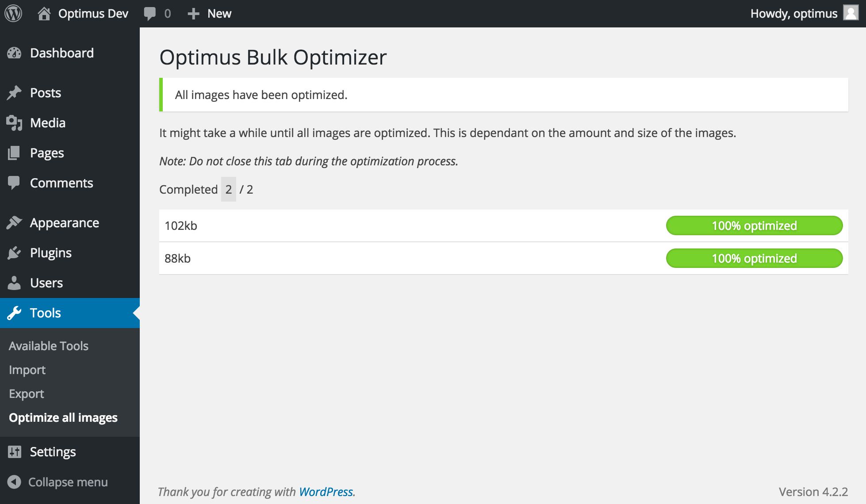Viewport: 866px width, 504px height.
Task: Open Appearance via paintbrush icon
Action: click(15, 222)
